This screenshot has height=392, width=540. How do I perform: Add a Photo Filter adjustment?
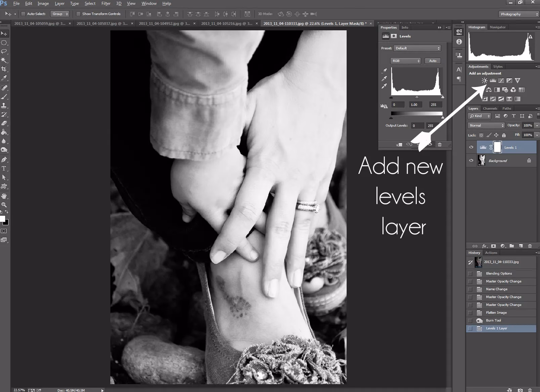point(505,90)
